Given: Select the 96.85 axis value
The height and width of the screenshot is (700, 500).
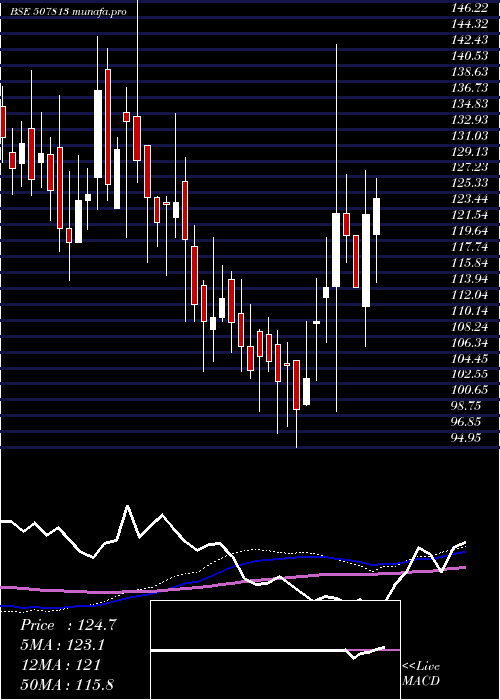Looking at the screenshot, I should click(x=467, y=422).
